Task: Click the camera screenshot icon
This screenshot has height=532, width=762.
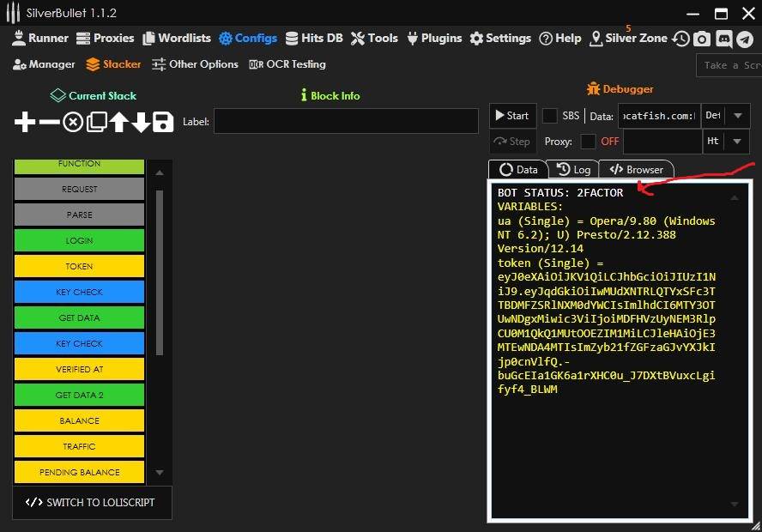Action: (702, 39)
